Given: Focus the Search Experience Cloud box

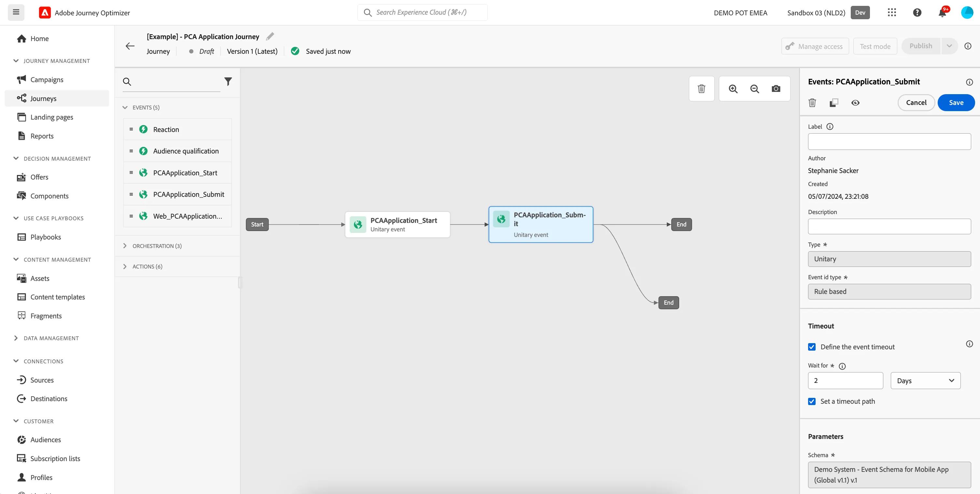Looking at the screenshot, I should click(x=422, y=12).
